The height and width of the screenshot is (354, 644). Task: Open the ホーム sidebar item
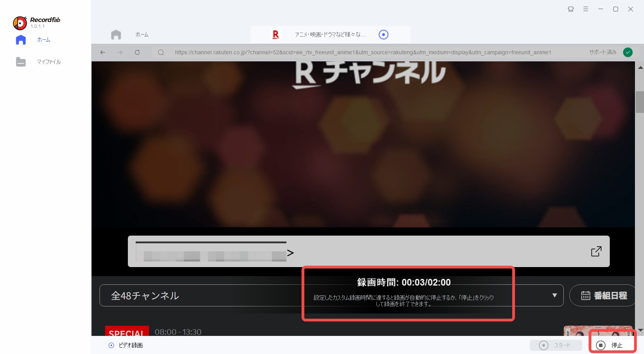(43, 40)
